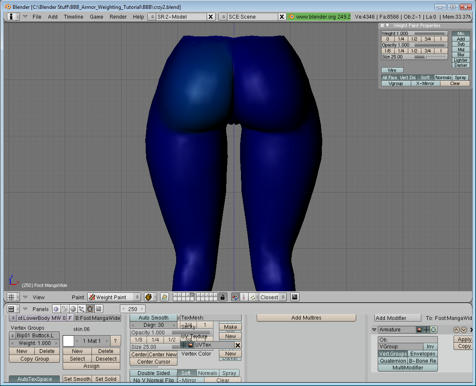The height and width of the screenshot is (386, 476).
Task: Click the frame number 250 field
Action: pyautogui.click(x=132, y=309)
